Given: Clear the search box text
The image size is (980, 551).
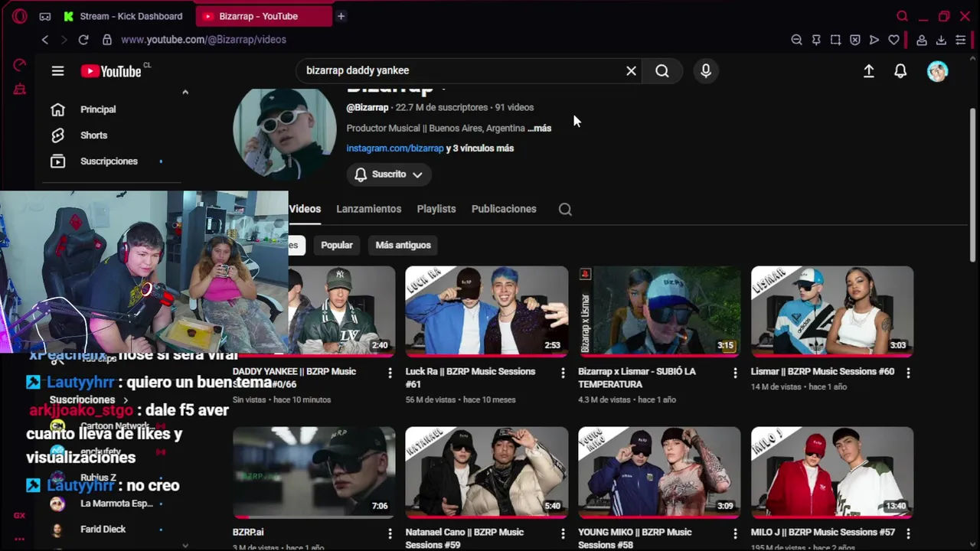Looking at the screenshot, I should click(x=631, y=70).
